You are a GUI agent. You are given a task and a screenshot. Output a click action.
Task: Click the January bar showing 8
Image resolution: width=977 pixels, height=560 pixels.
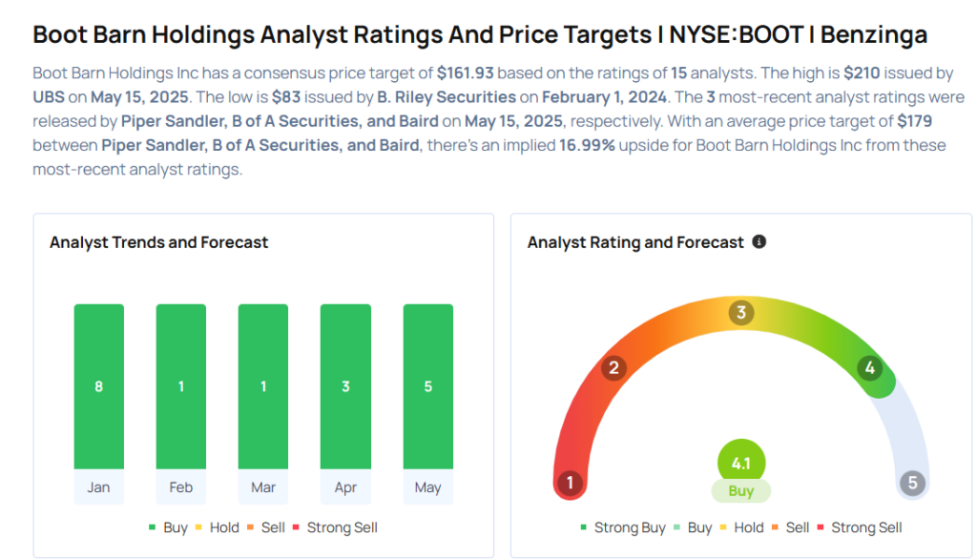99,386
